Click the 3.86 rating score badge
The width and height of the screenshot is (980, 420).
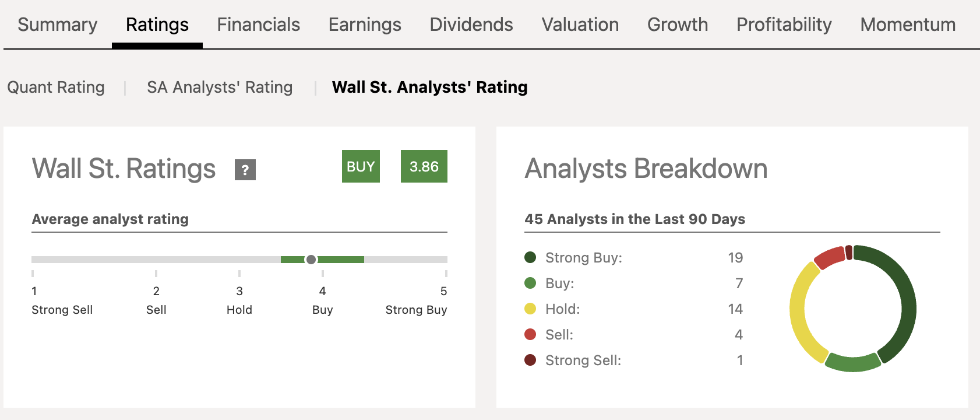424,166
